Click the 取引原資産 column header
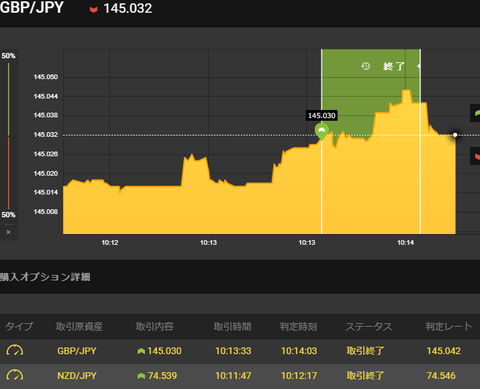This screenshot has width=480, height=389. [79, 326]
